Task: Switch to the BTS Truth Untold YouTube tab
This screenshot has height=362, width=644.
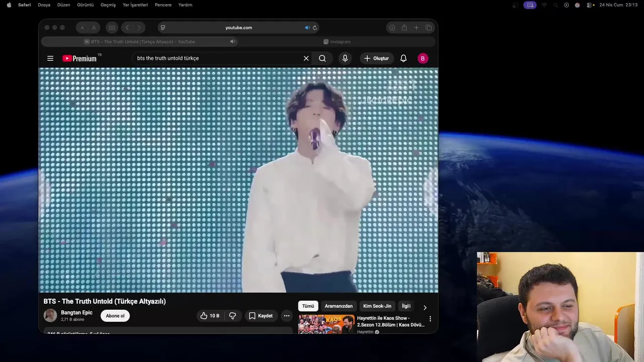Action: pos(139,42)
